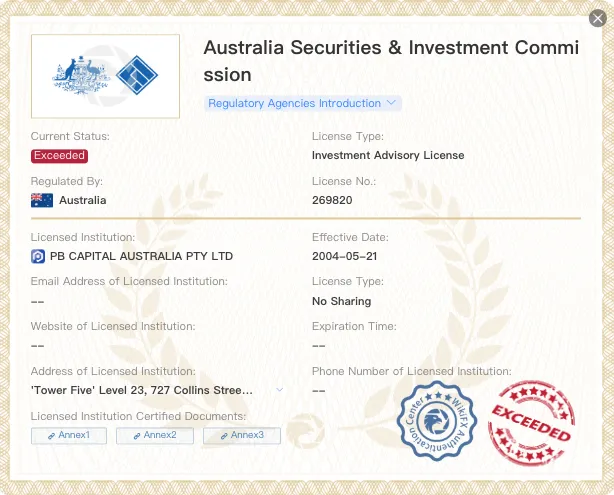Click the license number 269820
Viewport: 614px width, 495px height.
[332, 200]
